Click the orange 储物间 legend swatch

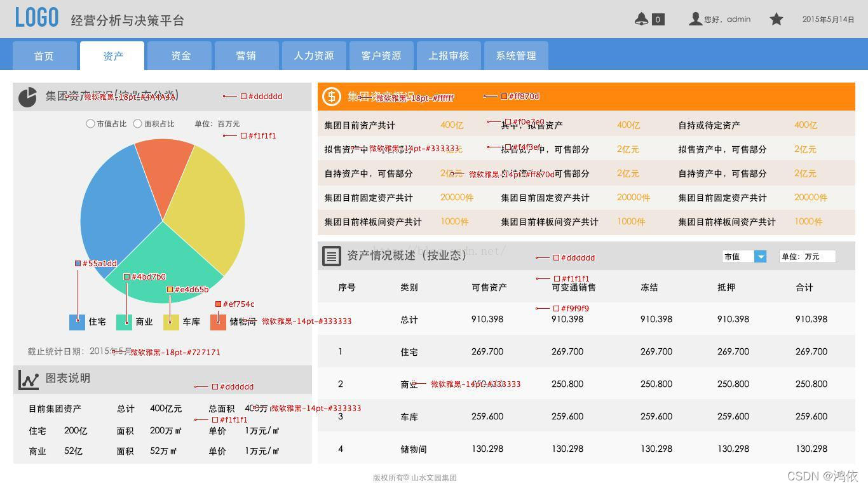click(x=218, y=322)
